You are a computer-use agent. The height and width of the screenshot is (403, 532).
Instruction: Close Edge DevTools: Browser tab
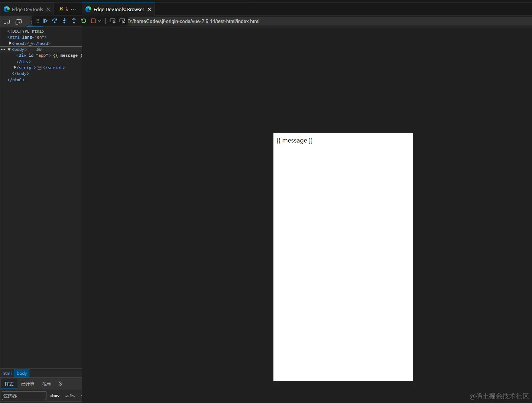[149, 9]
